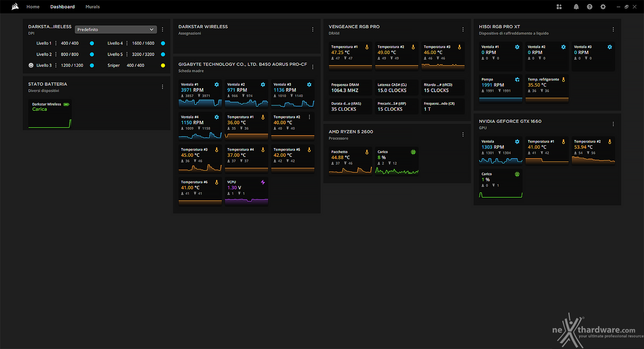Click Livello 2 cyan color swatch
644x349 pixels.
[92, 54]
